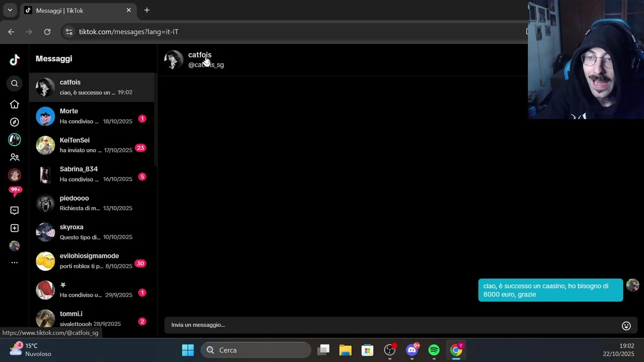Click the Chrome site information icon
The height and width of the screenshot is (362, 644).
pyautogui.click(x=69, y=32)
